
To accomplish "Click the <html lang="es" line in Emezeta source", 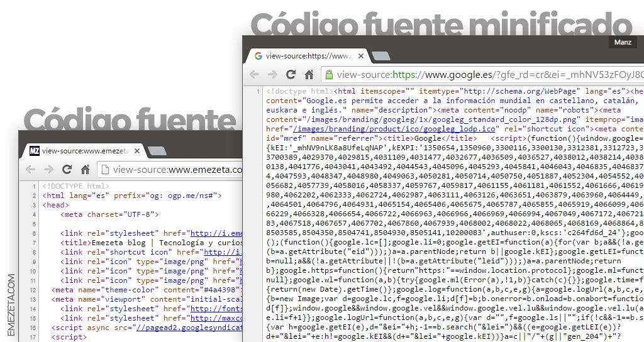I will point(132,196).
